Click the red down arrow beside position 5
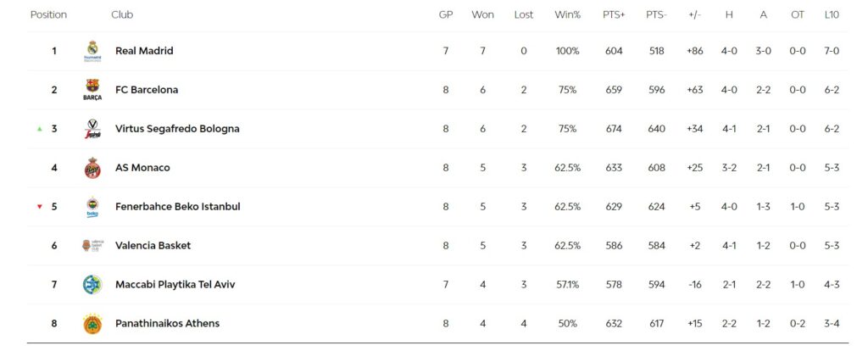868x351 pixels. 39,207
